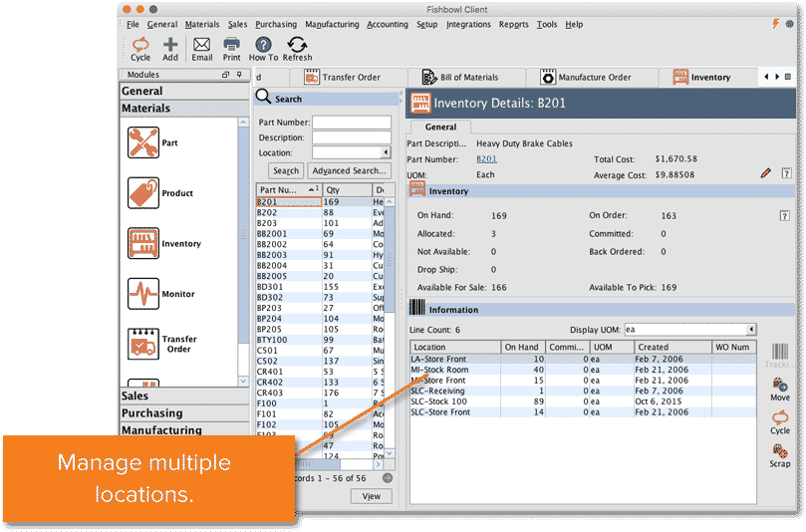
Task: Select part row BTY100
Action: (320, 340)
